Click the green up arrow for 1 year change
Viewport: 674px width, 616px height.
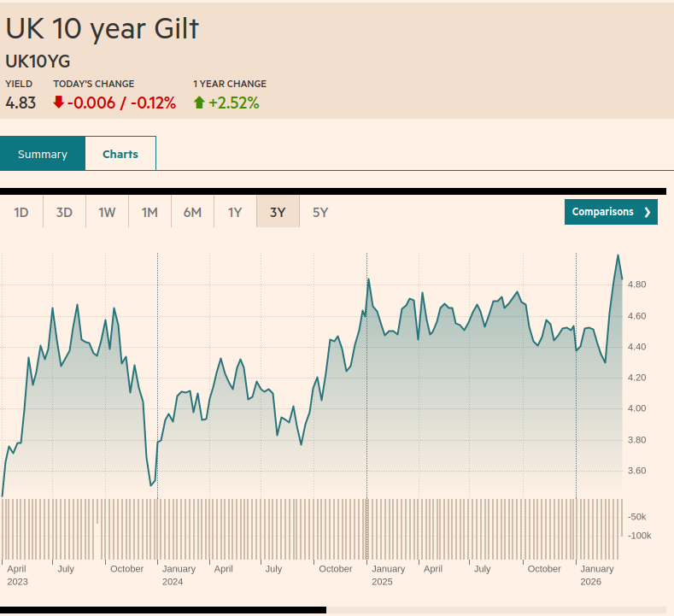tap(199, 103)
